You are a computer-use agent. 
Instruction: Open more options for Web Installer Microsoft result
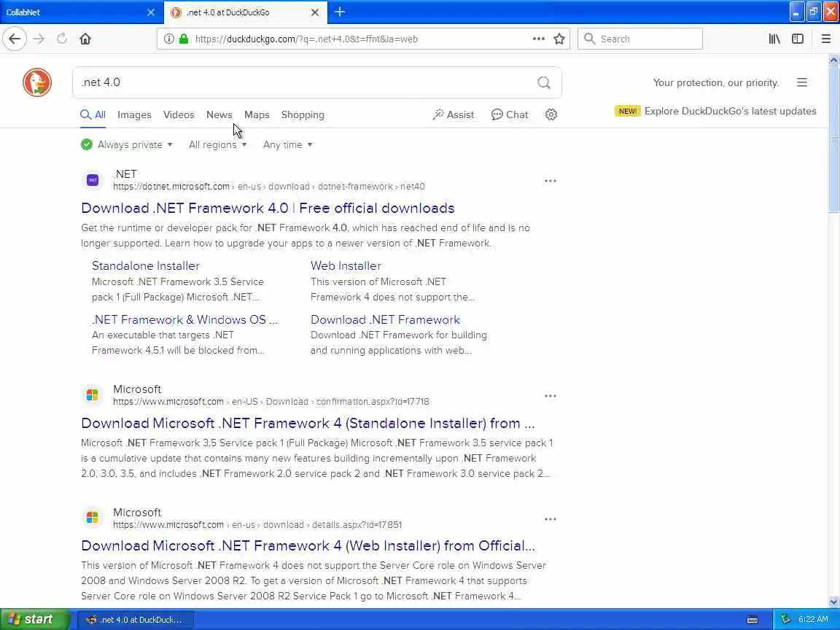coord(551,519)
